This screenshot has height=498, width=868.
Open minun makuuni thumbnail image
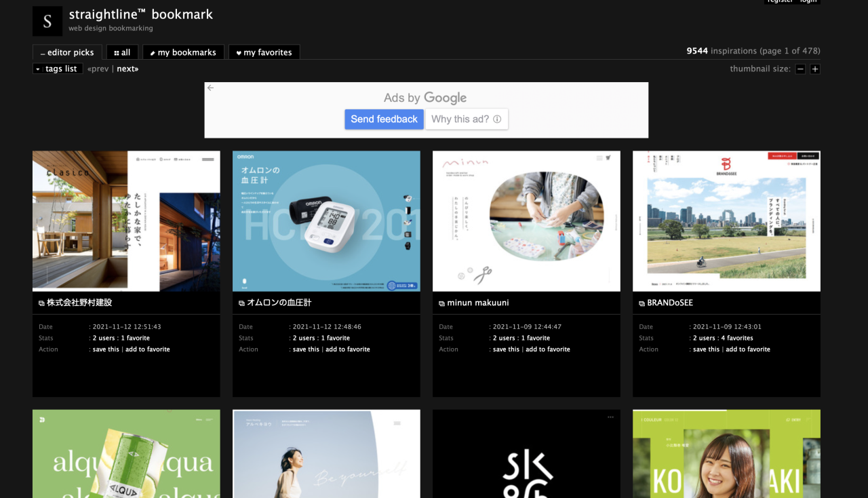coord(526,221)
